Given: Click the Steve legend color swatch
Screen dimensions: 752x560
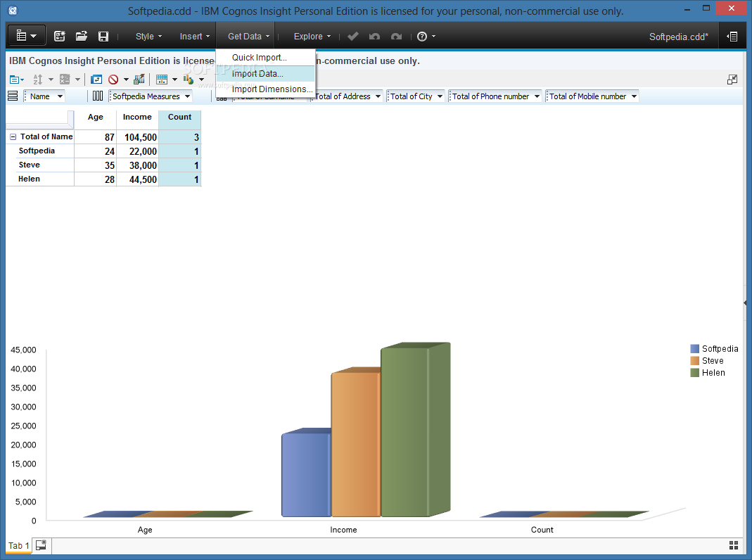Looking at the screenshot, I should tap(695, 361).
